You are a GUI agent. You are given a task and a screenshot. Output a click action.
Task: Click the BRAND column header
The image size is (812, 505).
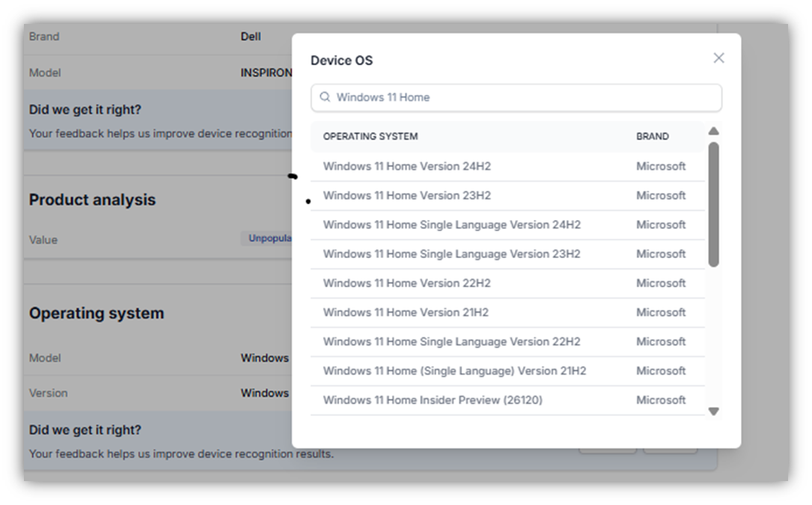(653, 136)
